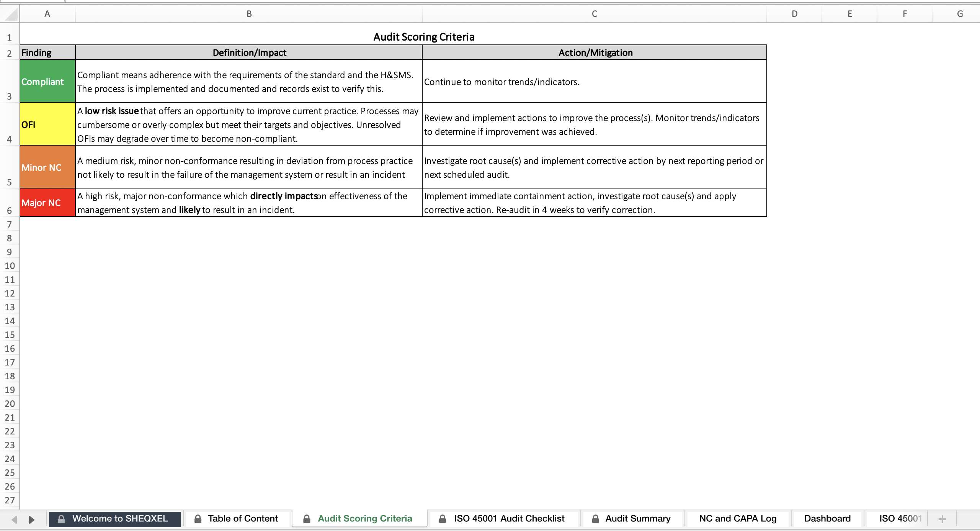Screen dimensions: 980x531
Task: Select column D header
Action: pos(795,14)
